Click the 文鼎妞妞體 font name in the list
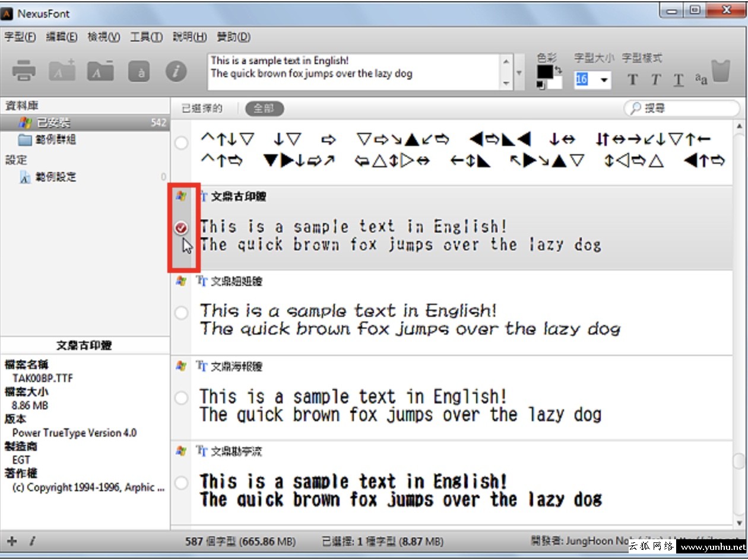Image resolution: width=748 pixels, height=560 pixels. pos(237,281)
